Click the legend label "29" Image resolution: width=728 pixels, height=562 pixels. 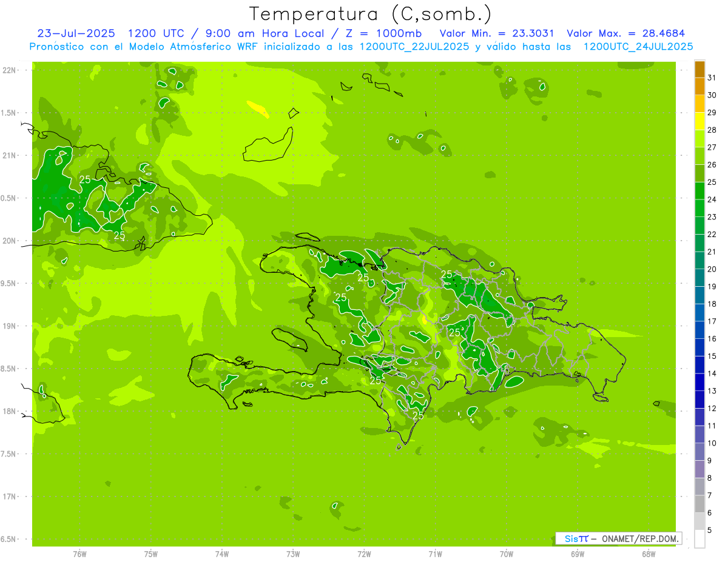[x=712, y=112]
